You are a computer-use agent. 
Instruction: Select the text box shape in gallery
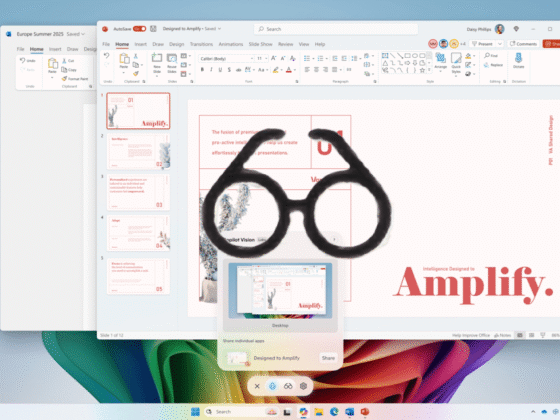pos(385,56)
